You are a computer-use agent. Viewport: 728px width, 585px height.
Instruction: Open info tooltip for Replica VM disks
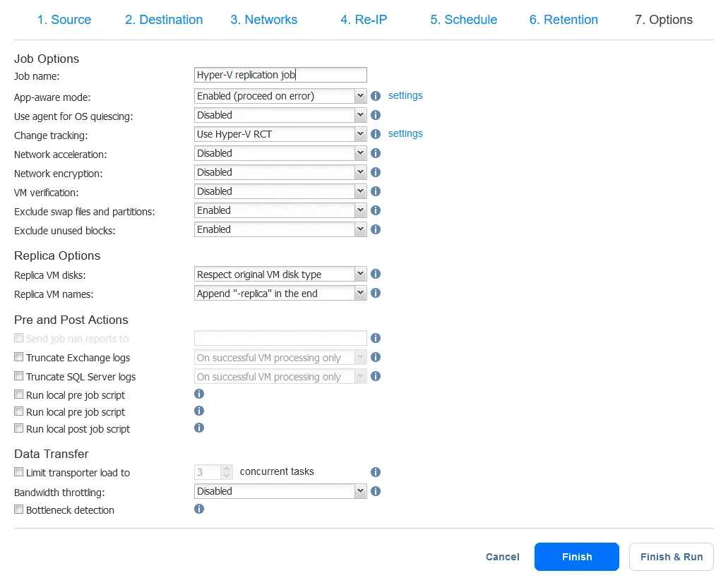pyautogui.click(x=376, y=275)
